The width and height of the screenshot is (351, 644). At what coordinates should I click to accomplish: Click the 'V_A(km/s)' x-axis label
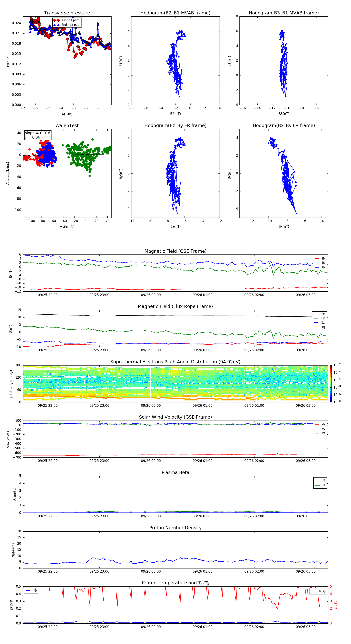67,227
